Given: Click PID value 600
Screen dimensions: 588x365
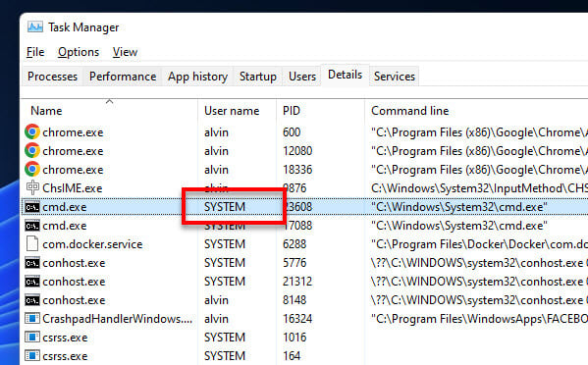Looking at the screenshot, I should pos(292,132).
